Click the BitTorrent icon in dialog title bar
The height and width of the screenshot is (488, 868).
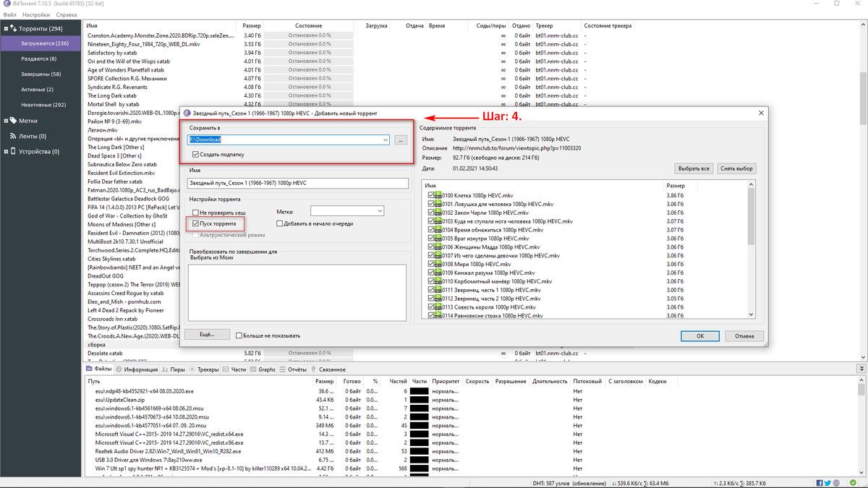pyautogui.click(x=187, y=114)
